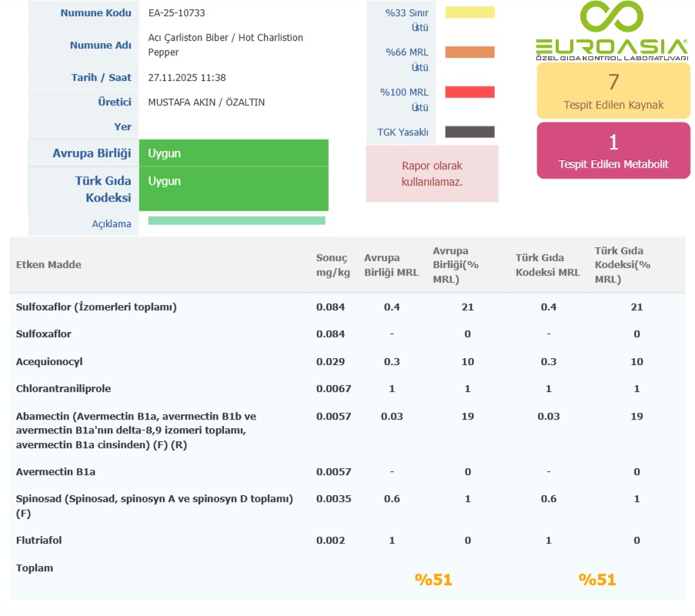Screen dimensions: 695x616
Task: Click the green Açıklama bar
Action: coord(236,221)
